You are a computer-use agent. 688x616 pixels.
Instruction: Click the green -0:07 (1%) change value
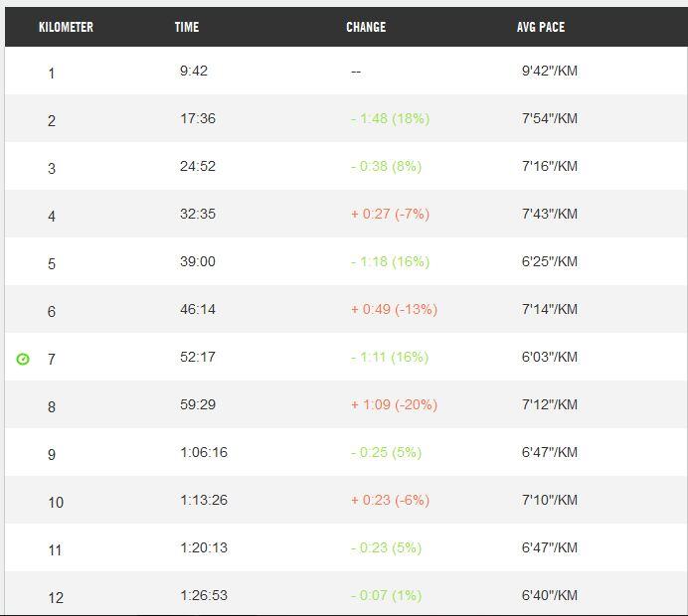(x=386, y=595)
